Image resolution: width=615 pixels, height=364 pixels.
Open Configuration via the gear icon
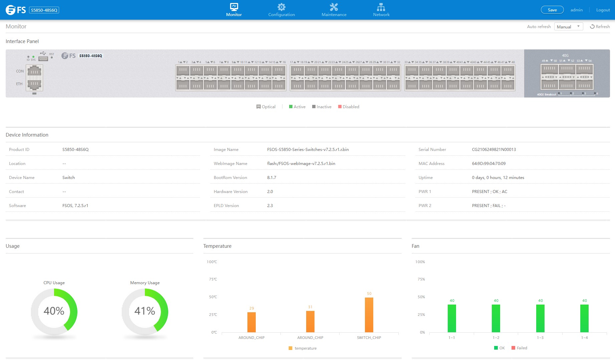(x=281, y=7)
